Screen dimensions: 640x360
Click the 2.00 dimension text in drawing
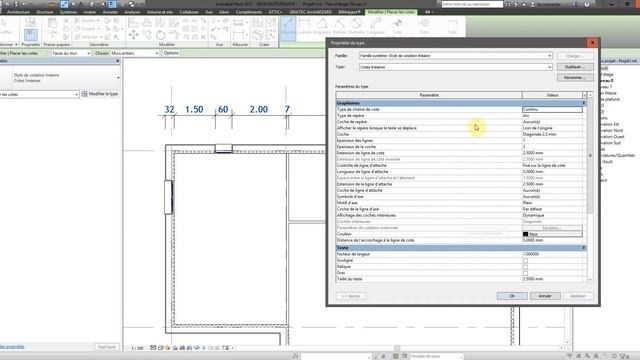(x=259, y=109)
